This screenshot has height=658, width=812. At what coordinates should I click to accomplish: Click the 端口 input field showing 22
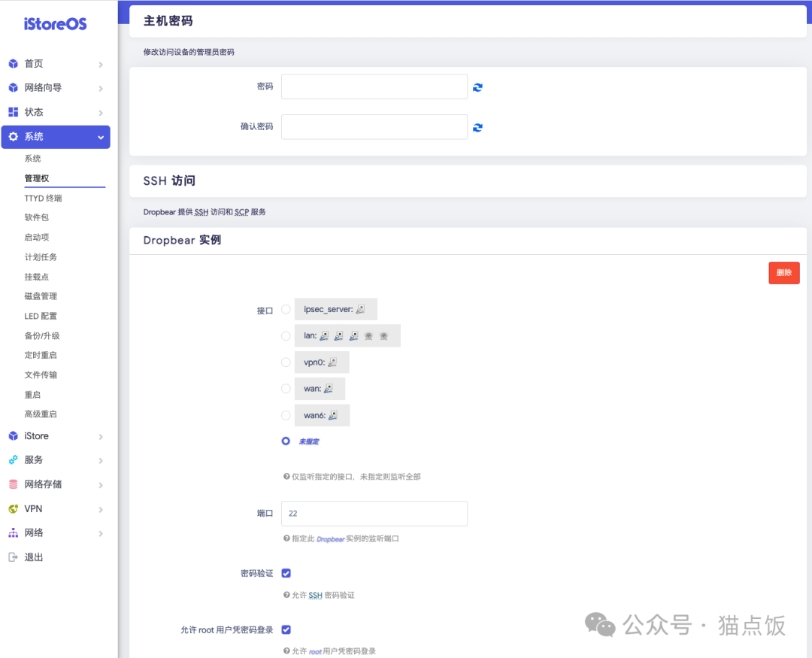click(374, 513)
